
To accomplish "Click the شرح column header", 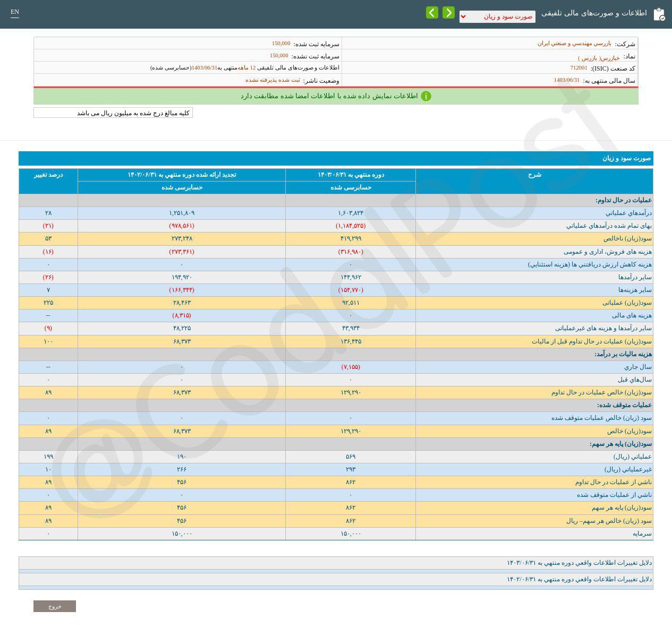I will click(534, 175).
